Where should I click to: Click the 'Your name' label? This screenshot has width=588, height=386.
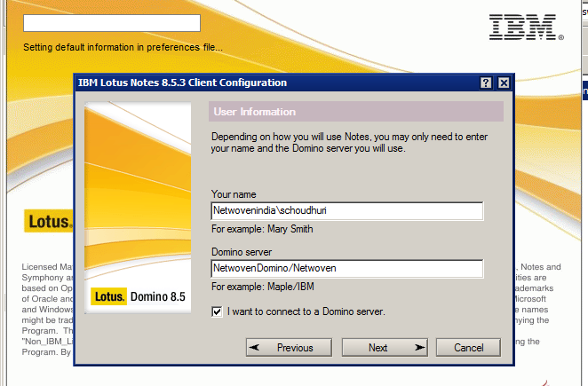click(234, 194)
